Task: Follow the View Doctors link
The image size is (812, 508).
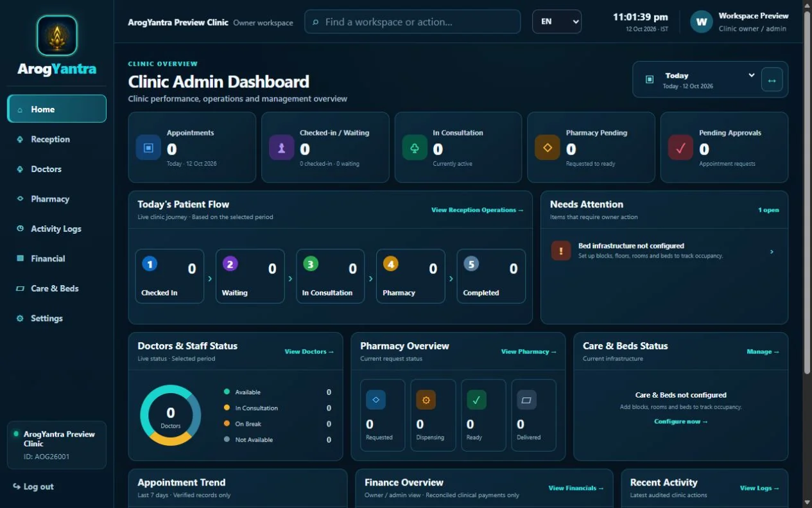Action: (309, 352)
